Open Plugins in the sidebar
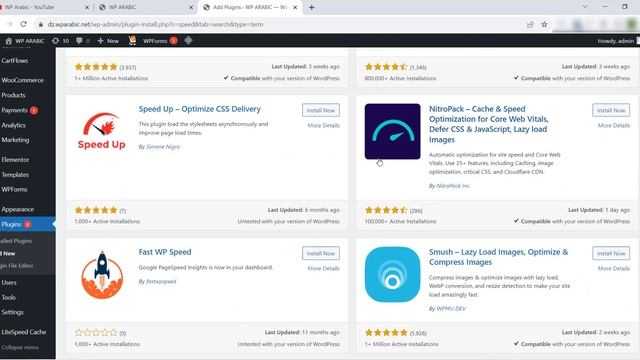Viewport: 640px width, 360px height. coord(11,224)
